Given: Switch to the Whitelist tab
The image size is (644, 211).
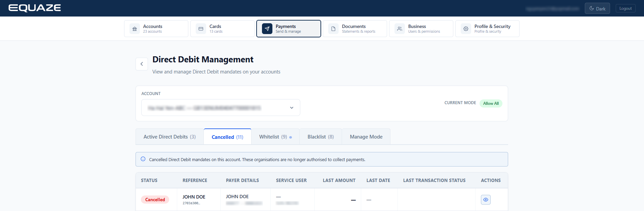Looking at the screenshot, I should tap(275, 137).
